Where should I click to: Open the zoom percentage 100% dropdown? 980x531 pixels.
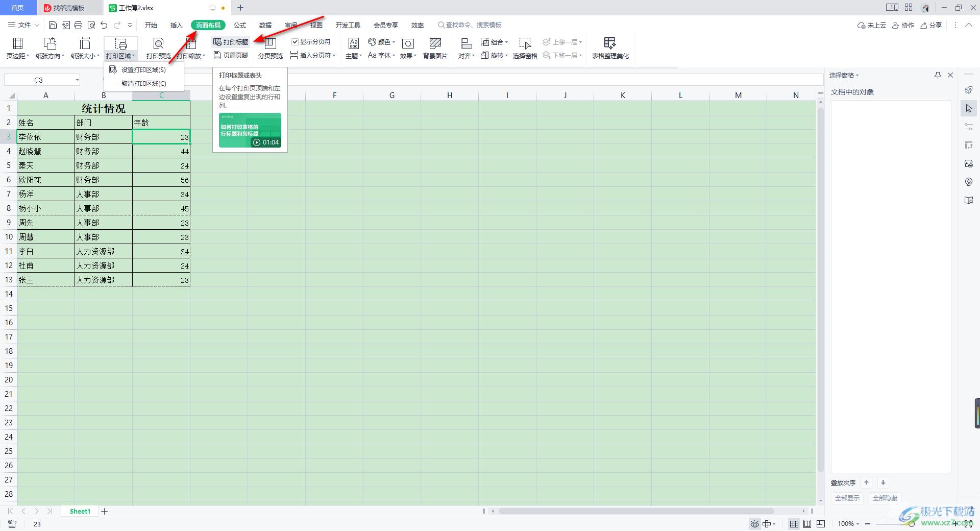(x=848, y=524)
